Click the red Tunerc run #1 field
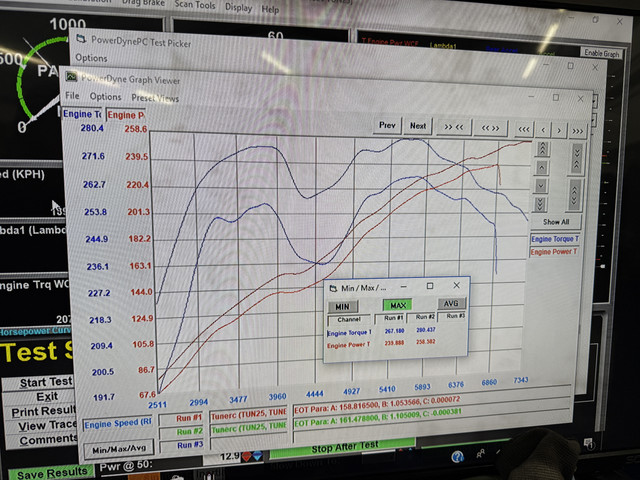 tap(249, 415)
